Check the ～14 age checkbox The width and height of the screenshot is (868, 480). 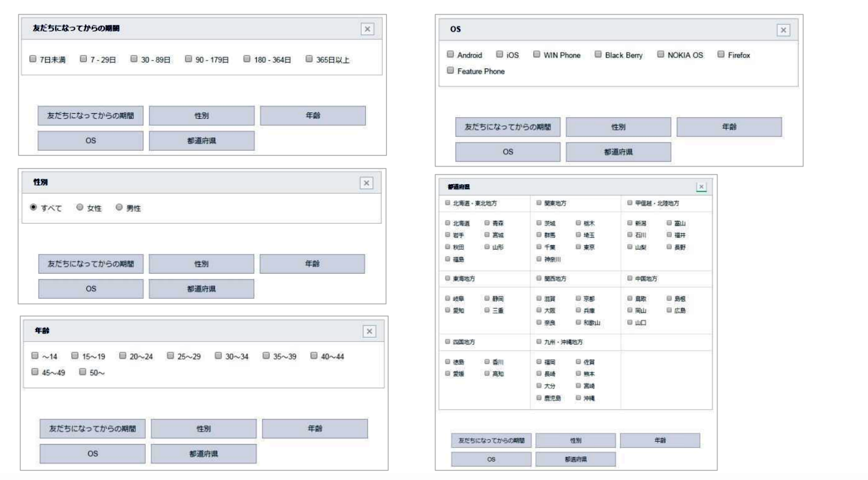click(x=35, y=356)
